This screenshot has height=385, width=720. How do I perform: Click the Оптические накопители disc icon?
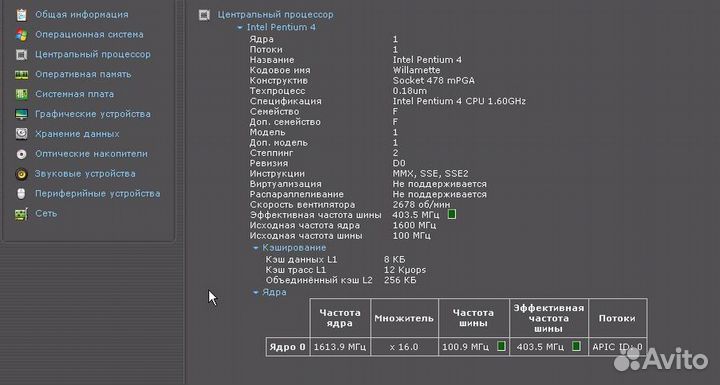[21, 154]
